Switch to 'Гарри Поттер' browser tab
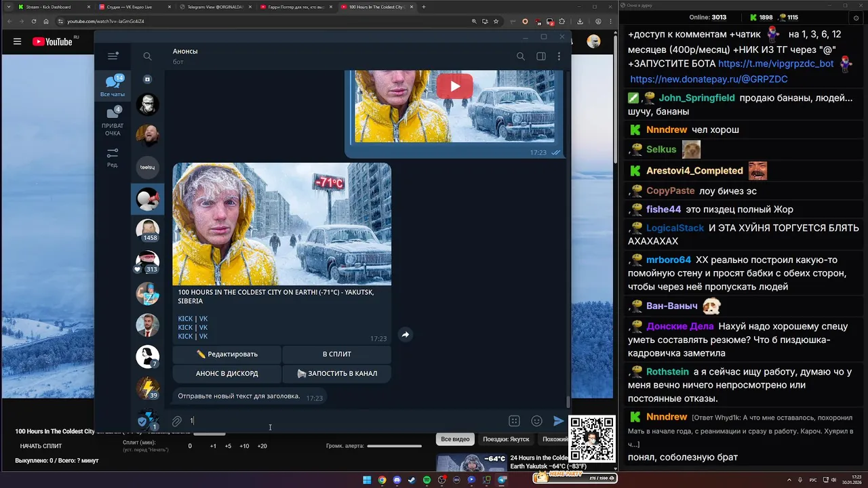This screenshot has width=868, height=488. 295,7
